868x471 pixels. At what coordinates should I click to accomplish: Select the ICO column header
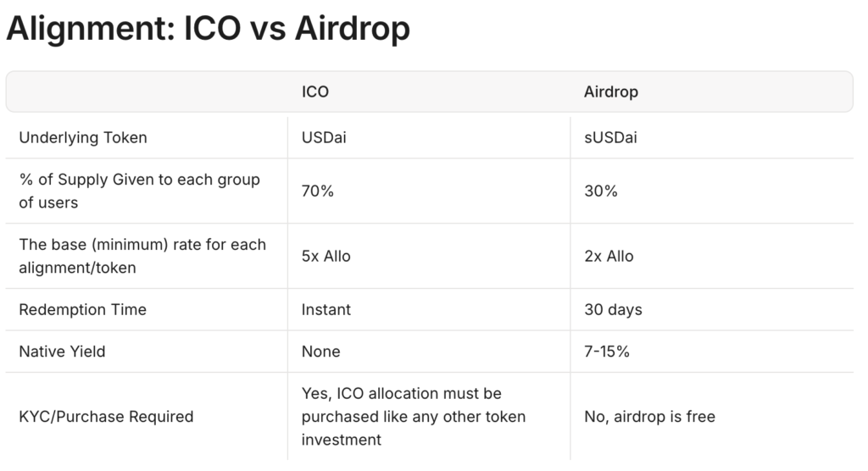coord(315,91)
